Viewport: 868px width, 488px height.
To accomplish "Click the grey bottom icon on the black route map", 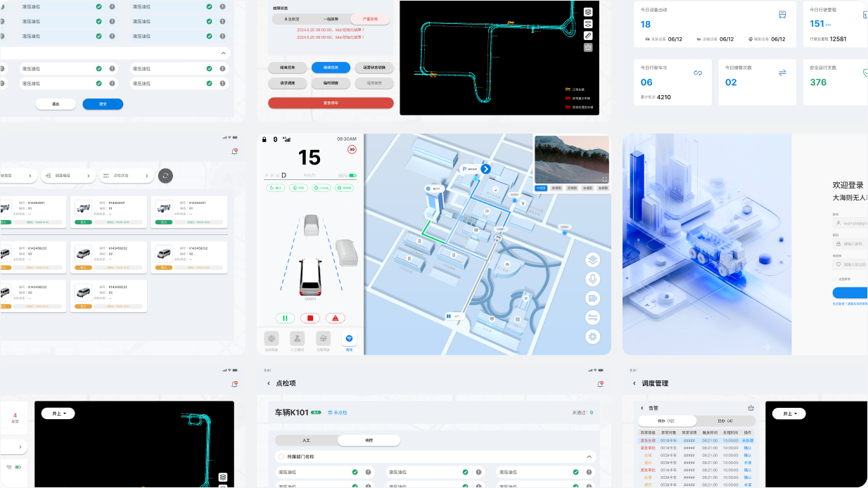I will click(x=588, y=47).
